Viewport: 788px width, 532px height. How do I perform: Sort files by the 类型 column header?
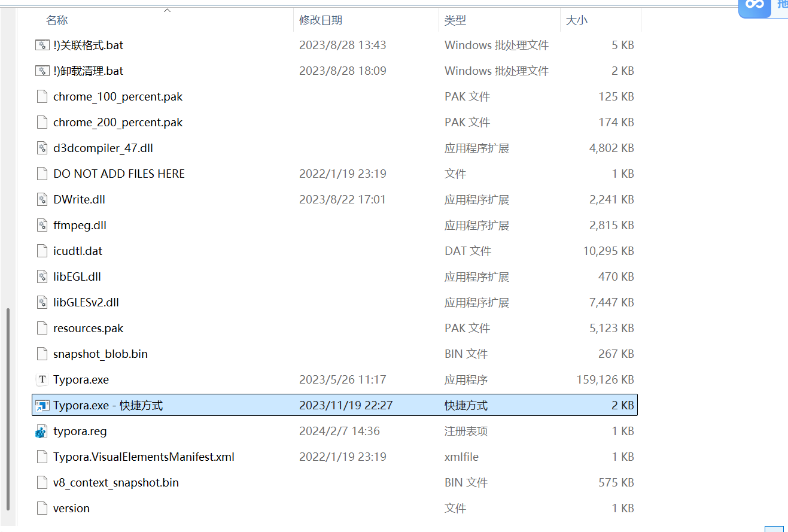click(455, 20)
